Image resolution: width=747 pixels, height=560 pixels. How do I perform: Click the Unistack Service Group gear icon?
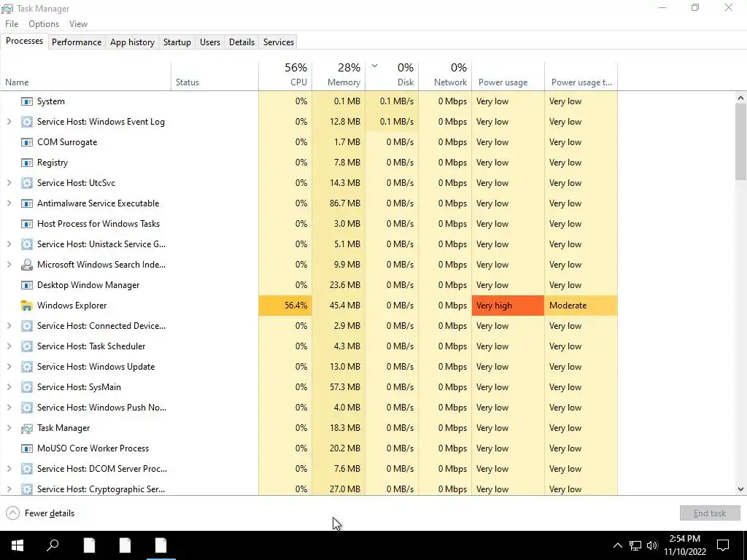(27, 244)
